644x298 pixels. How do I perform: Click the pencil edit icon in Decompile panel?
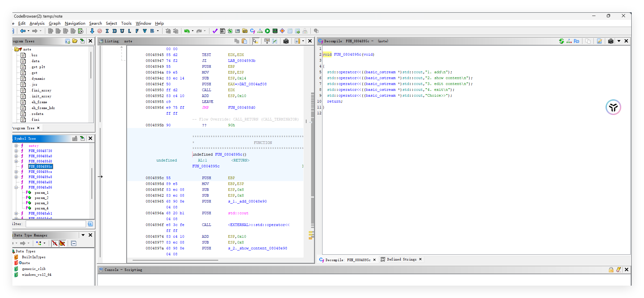[599, 41]
